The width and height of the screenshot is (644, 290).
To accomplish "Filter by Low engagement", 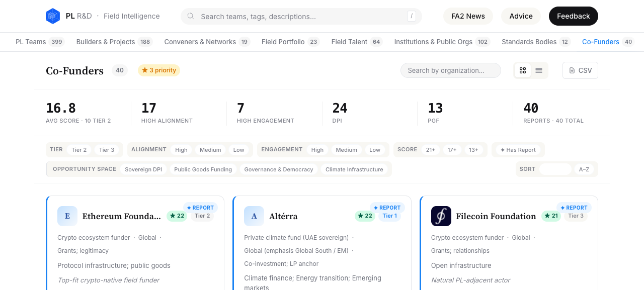I will 375,150.
